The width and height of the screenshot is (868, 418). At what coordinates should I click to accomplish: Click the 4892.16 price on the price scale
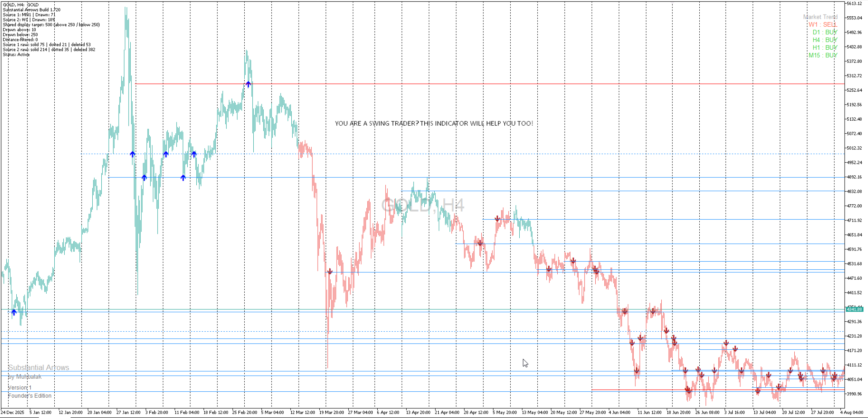[x=854, y=177]
